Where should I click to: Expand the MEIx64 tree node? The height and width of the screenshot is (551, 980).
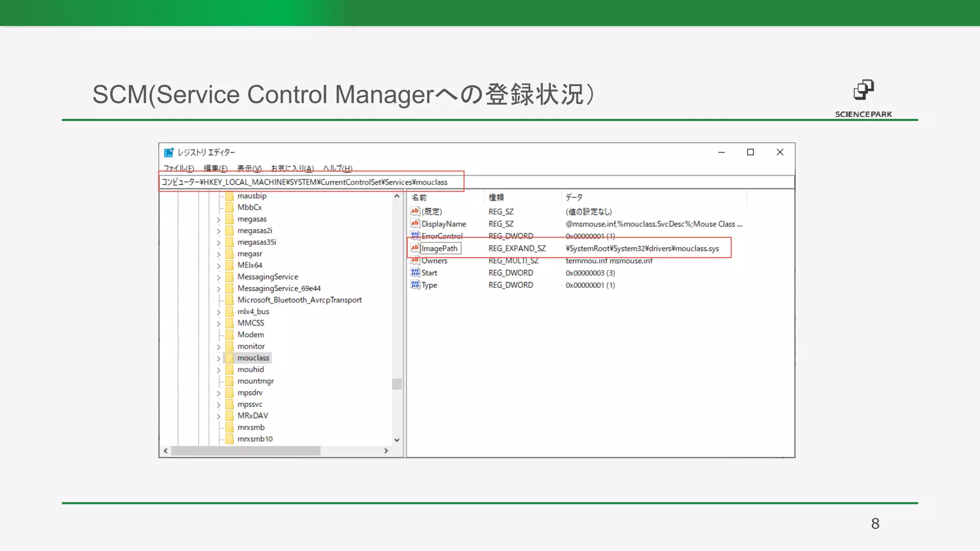(x=219, y=265)
